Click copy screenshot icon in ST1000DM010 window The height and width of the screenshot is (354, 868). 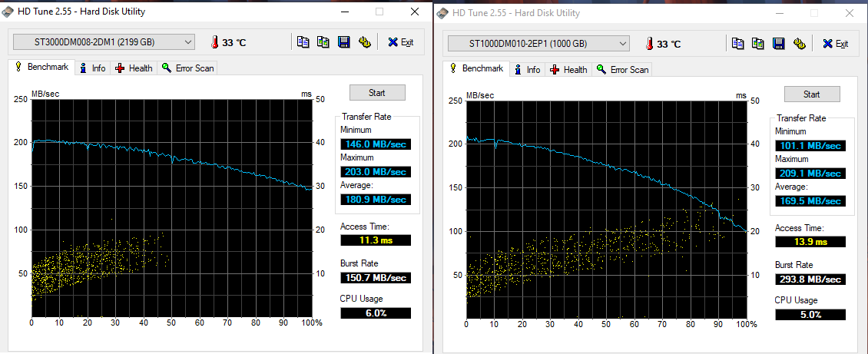click(758, 44)
